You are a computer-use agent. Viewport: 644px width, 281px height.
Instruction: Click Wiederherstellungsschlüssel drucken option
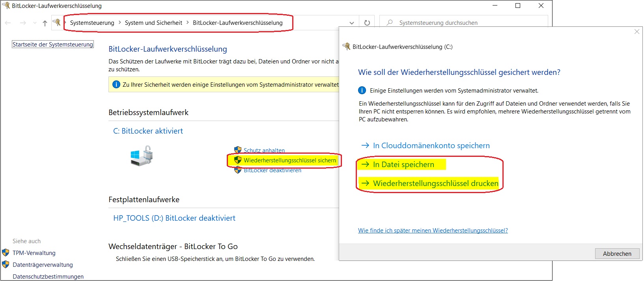[x=435, y=183]
